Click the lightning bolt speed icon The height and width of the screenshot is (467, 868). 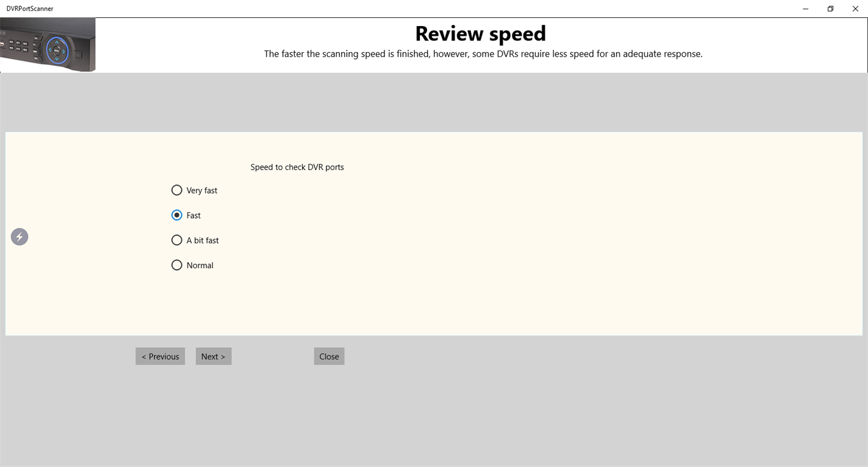(x=19, y=237)
